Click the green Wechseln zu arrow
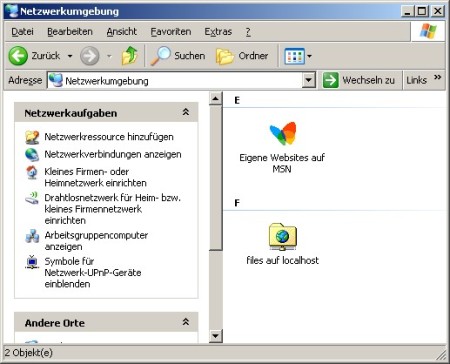The height and width of the screenshot is (364, 450). 330,80
